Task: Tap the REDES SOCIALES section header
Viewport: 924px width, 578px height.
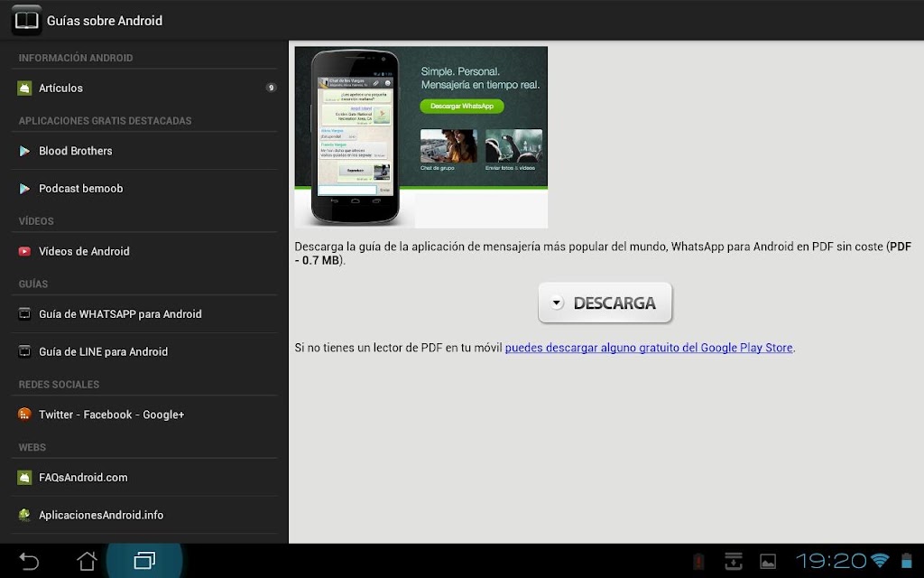Action: [59, 385]
